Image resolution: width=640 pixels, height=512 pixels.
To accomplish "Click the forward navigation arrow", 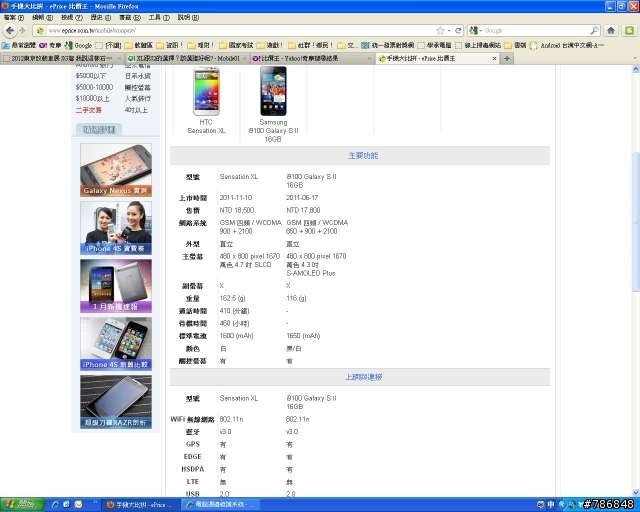I will (22, 30).
